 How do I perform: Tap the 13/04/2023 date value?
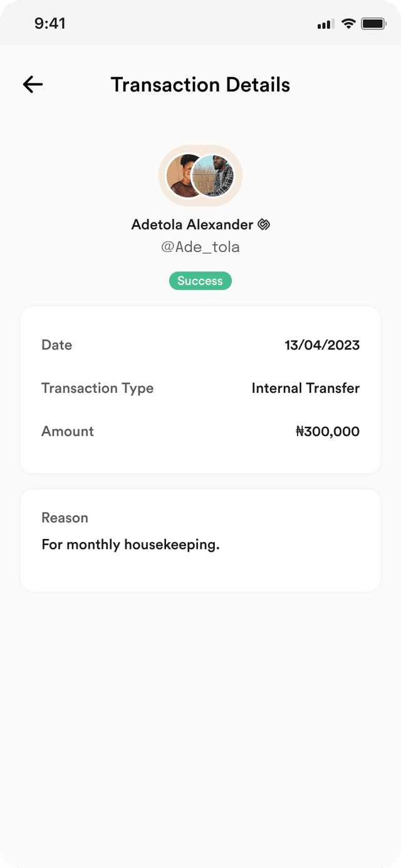point(322,345)
